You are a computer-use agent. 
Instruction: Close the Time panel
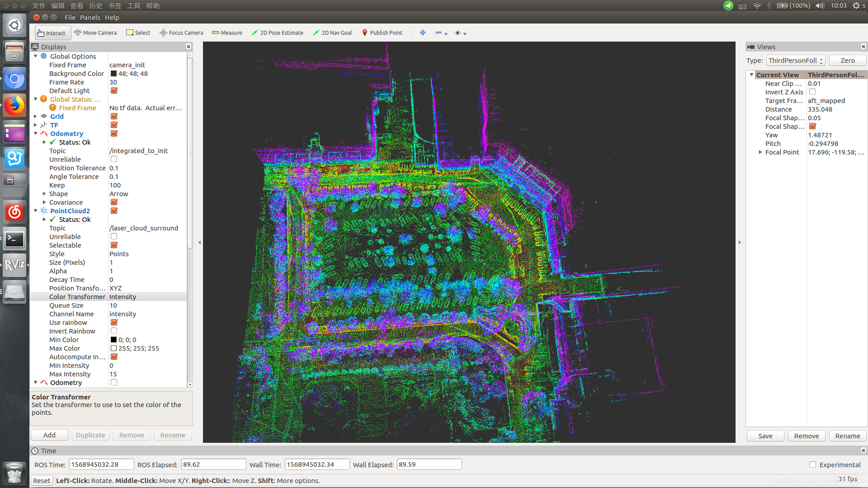point(863,450)
